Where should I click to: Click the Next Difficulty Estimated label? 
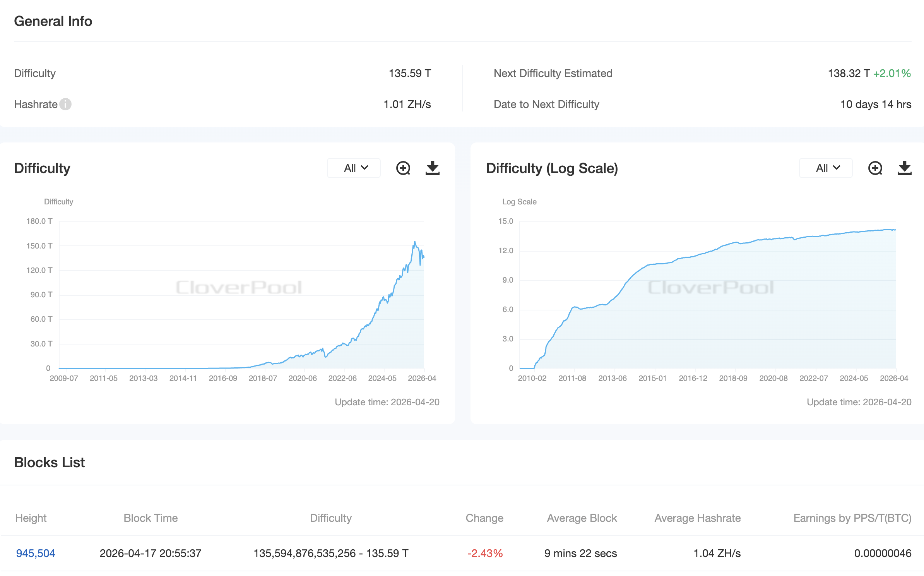[x=553, y=73]
